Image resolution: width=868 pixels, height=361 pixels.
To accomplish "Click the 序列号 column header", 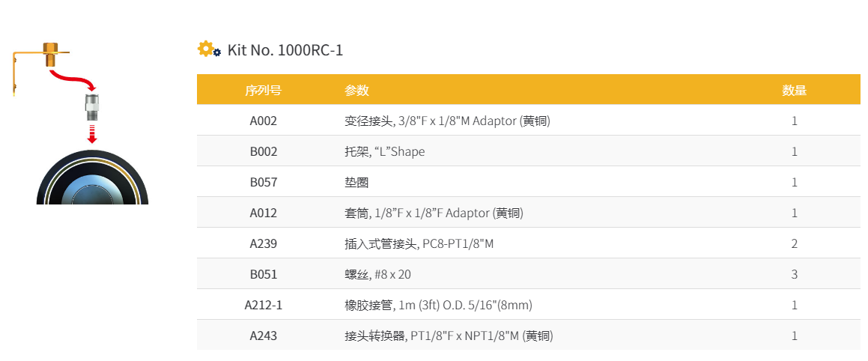I will click(263, 91).
